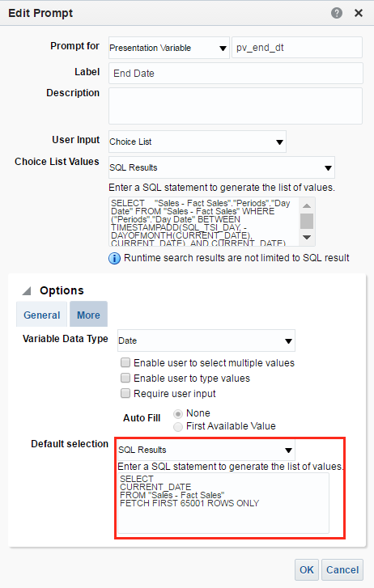Tick the Require user input checkbox

click(125, 393)
